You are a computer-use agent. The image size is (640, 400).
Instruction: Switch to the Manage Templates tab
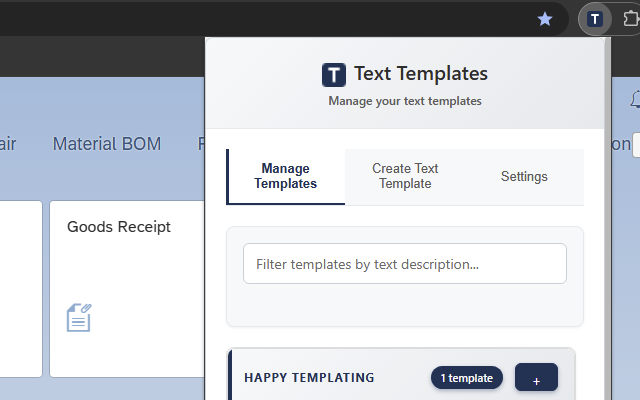pos(286,176)
